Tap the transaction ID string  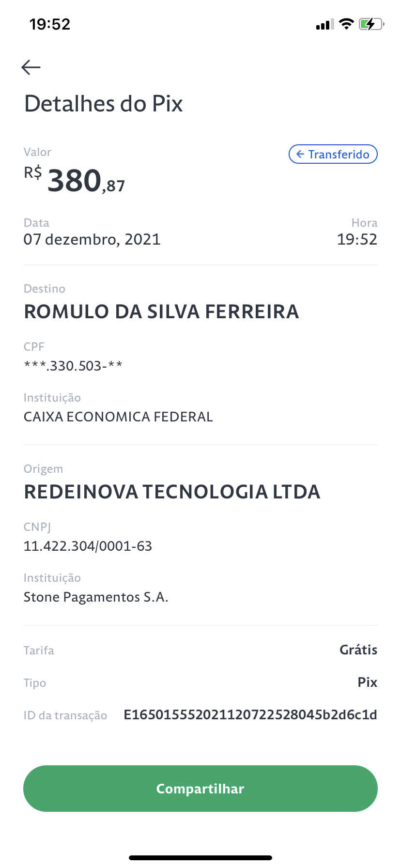[250, 715]
